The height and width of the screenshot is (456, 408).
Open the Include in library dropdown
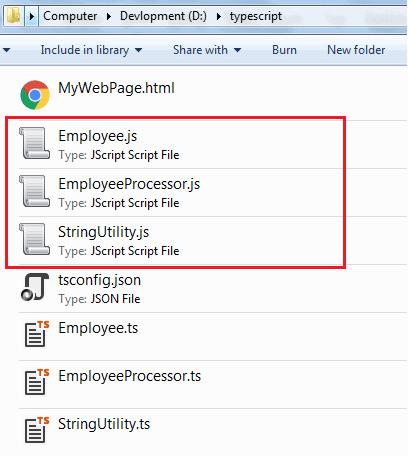point(91,50)
